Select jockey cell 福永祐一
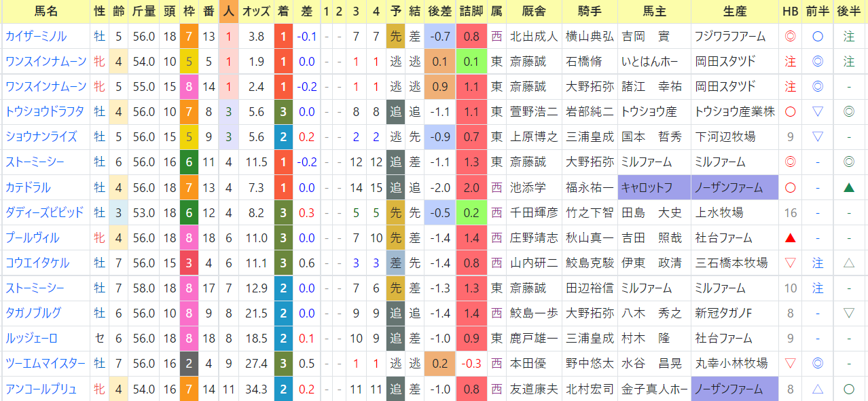The image size is (868, 401). (590, 187)
